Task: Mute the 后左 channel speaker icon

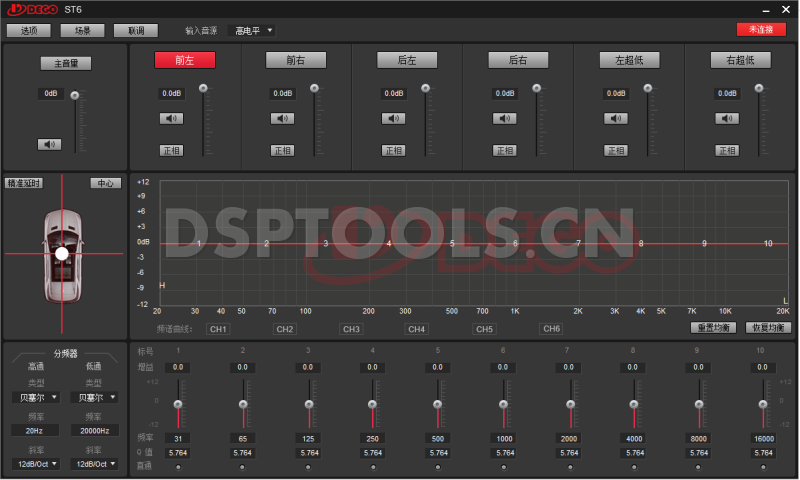Action: coord(393,119)
